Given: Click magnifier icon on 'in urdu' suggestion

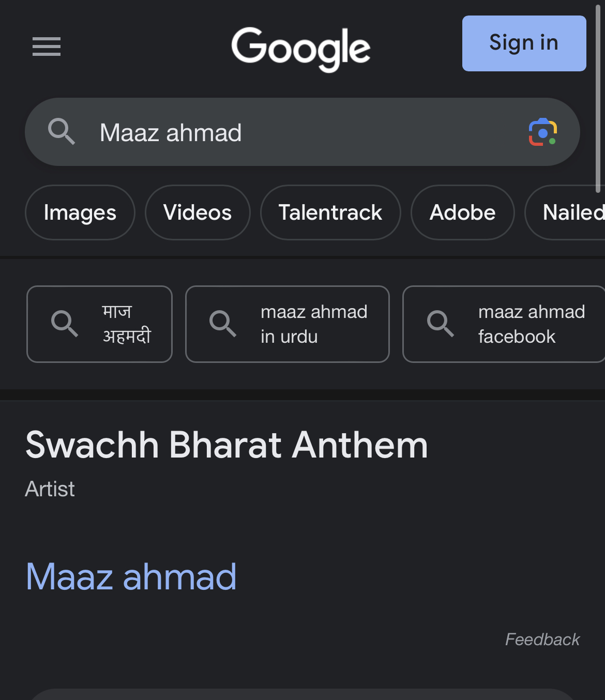Looking at the screenshot, I should click(x=223, y=324).
